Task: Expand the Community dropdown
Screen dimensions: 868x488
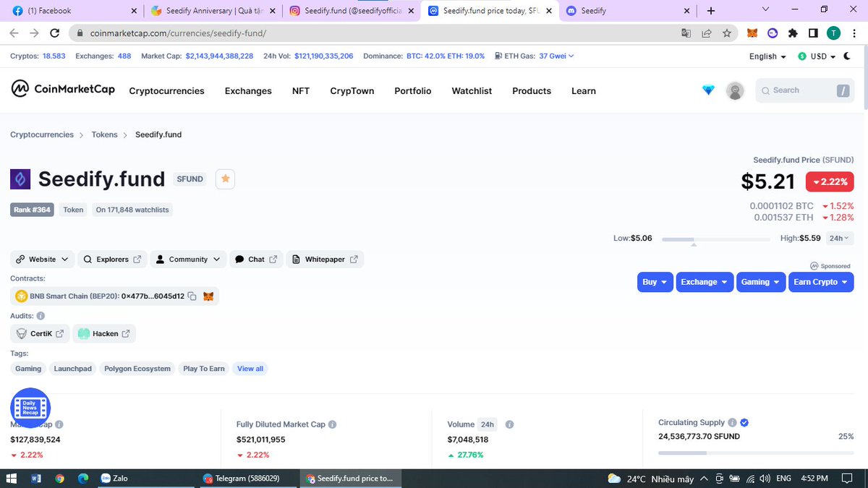Action: click(x=188, y=259)
